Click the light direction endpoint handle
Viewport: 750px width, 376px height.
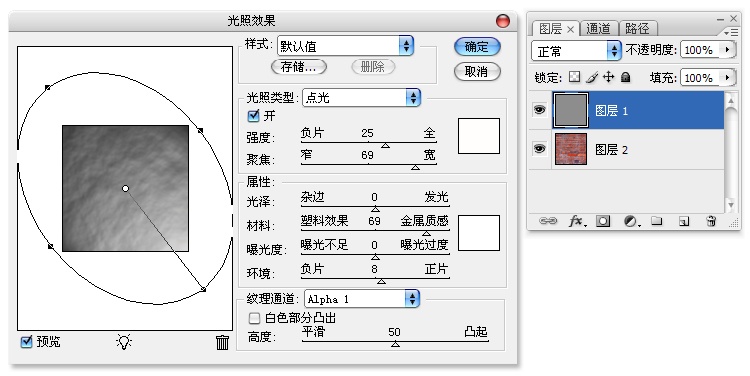click(x=203, y=289)
